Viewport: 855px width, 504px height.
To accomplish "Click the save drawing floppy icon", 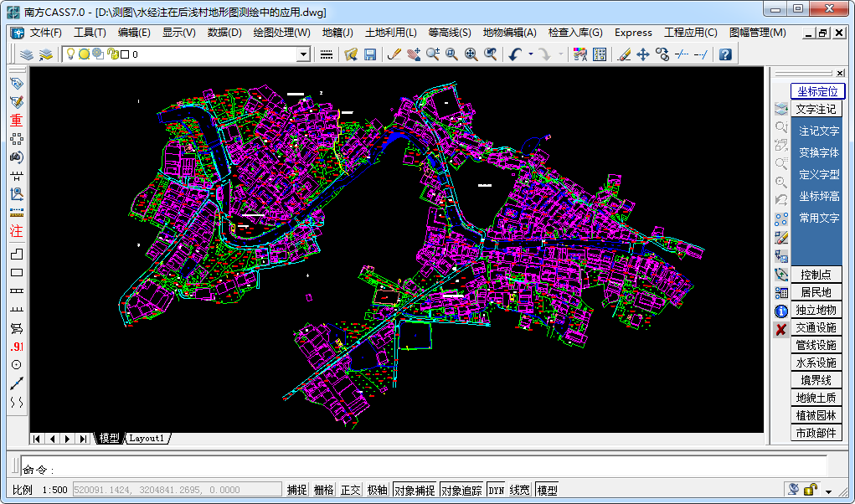I will tap(370, 54).
